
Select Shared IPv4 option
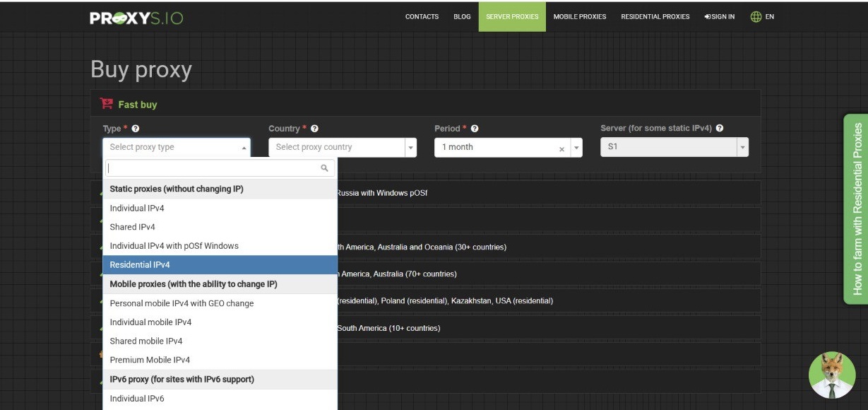(220, 227)
